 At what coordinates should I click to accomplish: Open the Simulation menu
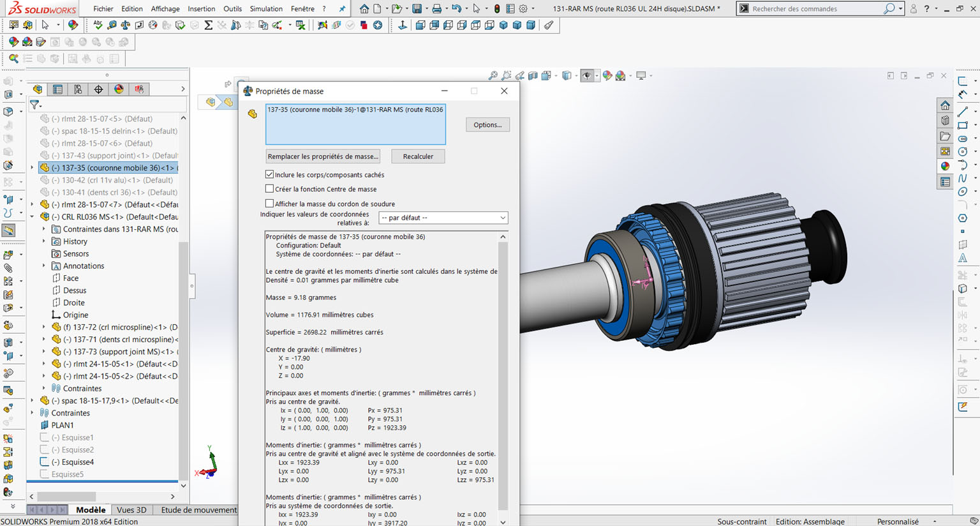coord(266,9)
